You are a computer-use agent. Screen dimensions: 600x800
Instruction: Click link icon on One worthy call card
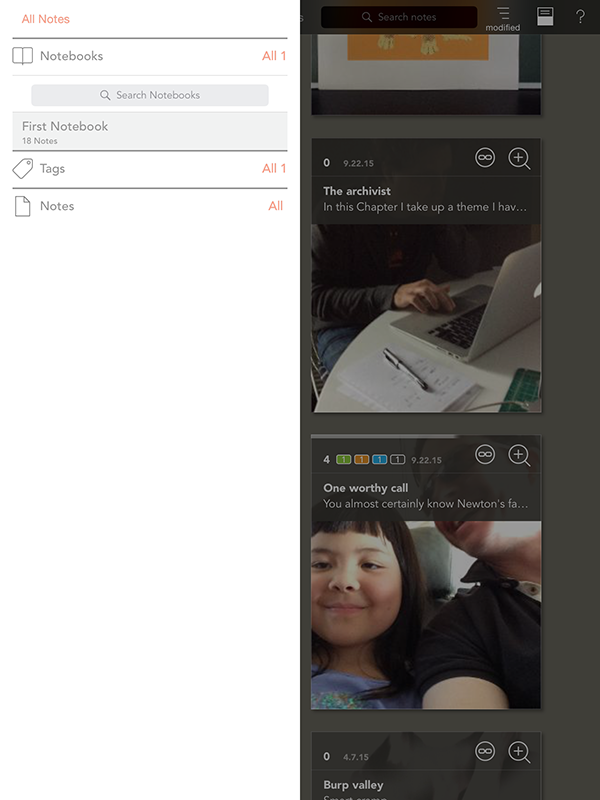tap(485, 454)
